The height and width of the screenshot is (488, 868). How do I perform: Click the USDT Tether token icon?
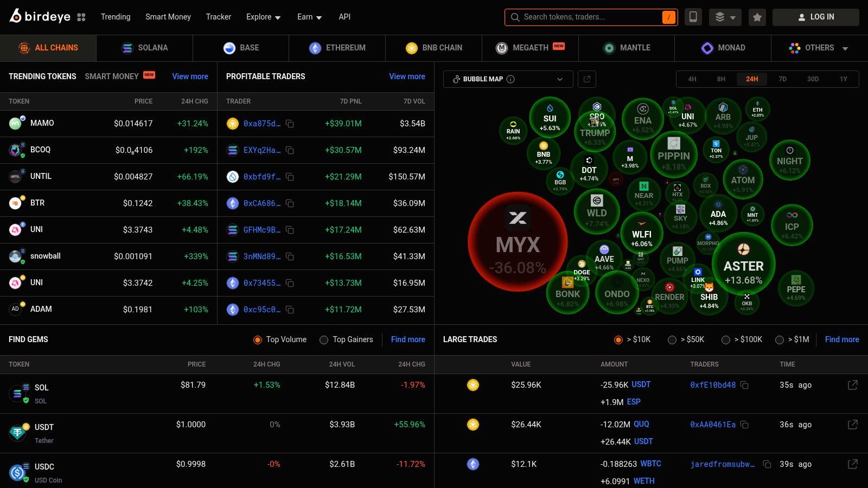[18, 433]
